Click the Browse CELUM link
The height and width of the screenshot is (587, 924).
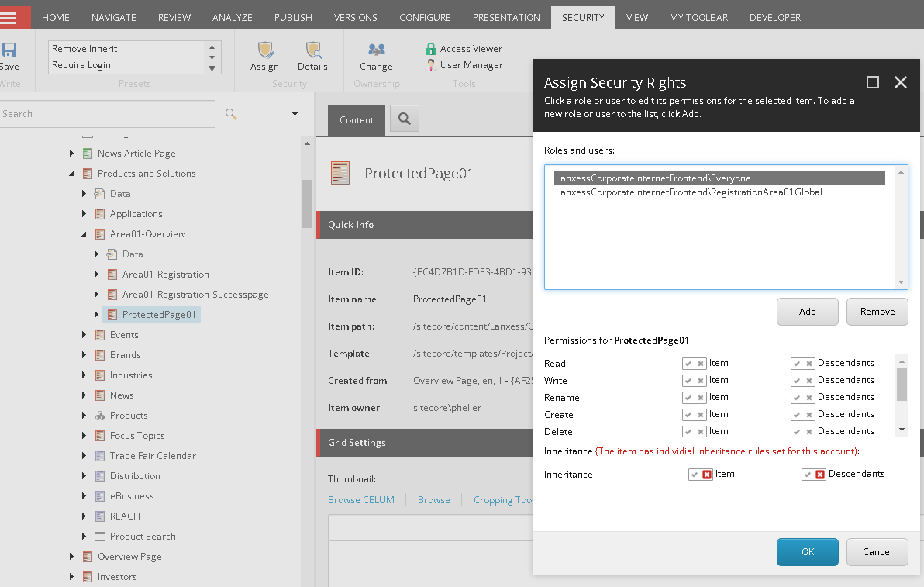point(360,500)
